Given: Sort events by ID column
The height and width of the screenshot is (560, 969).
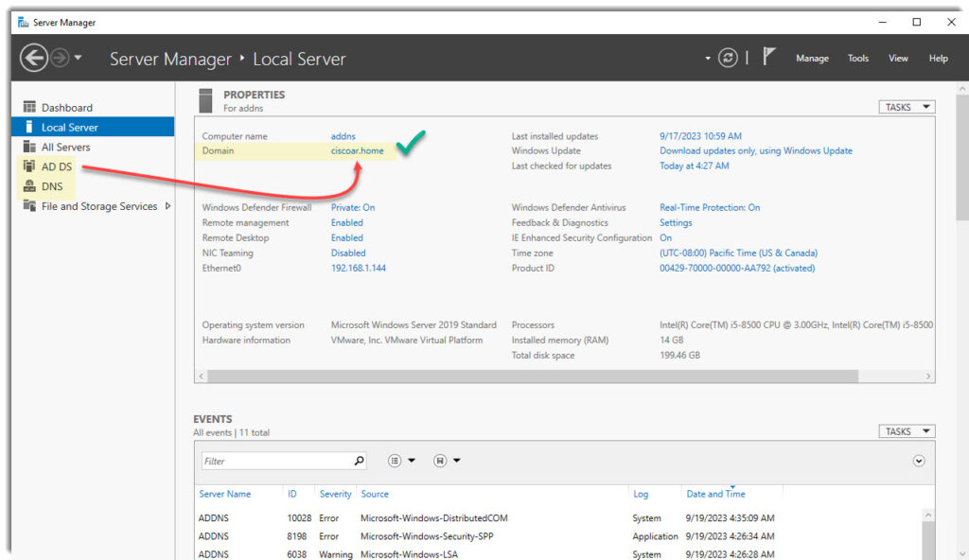Looking at the screenshot, I should (291, 494).
